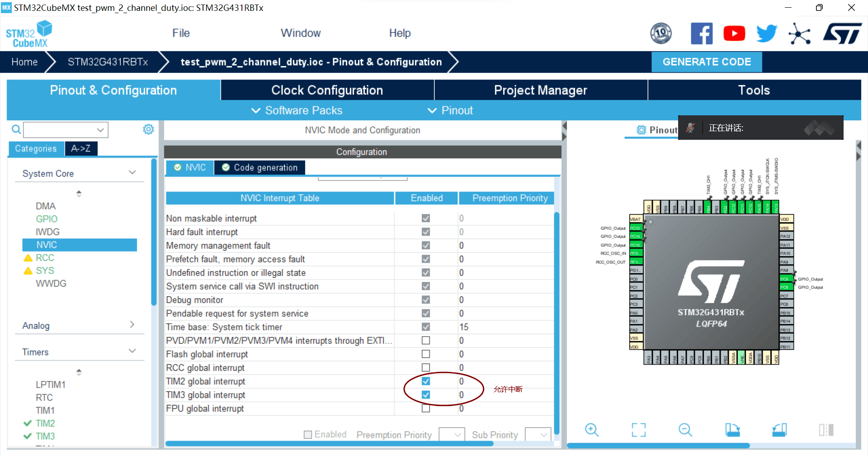Expand the Analog category
868x456 pixels.
pyautogui.click(x=132, y=325)
